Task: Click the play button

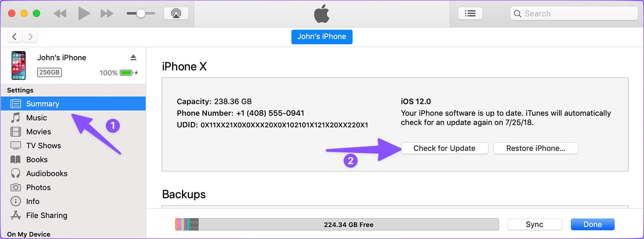Action: click(84, 14)
